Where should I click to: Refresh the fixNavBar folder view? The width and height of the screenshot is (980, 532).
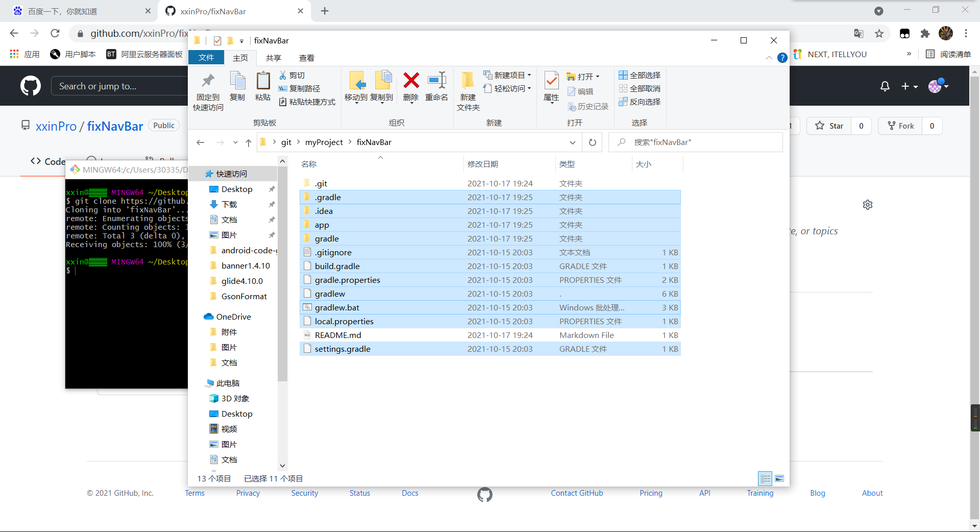coord(593,142)
